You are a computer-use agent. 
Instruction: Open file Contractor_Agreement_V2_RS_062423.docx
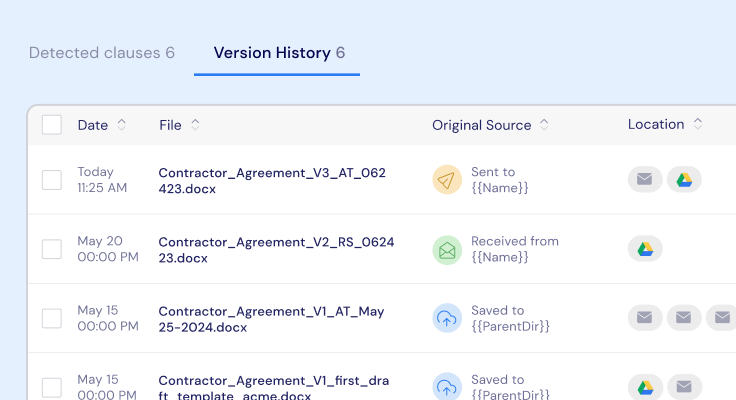click(x=276, y=250)
